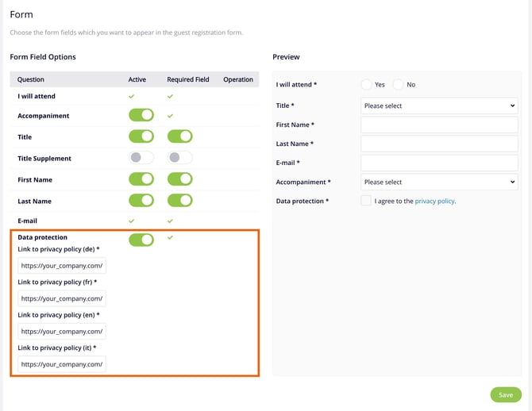Screen dimensions: 532x411
Task: Check the I agree to privacy policy box
Action: tap(366, 202)
